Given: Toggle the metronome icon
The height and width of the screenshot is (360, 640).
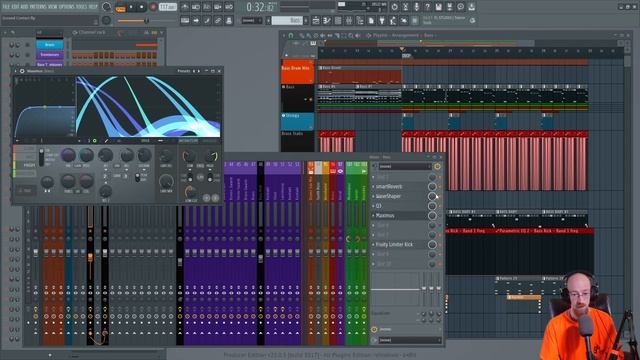Looking at the screenshot, I should [x=185, y=7].
